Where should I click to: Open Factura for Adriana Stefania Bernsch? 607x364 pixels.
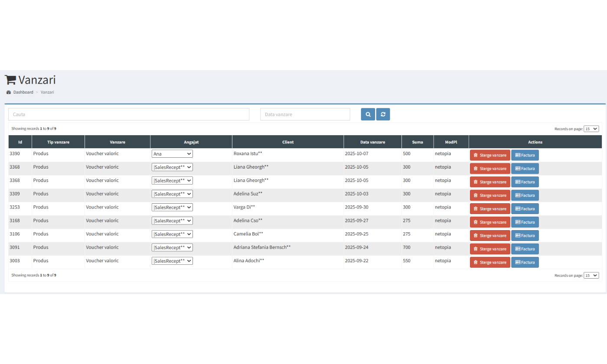coord(525,249)
